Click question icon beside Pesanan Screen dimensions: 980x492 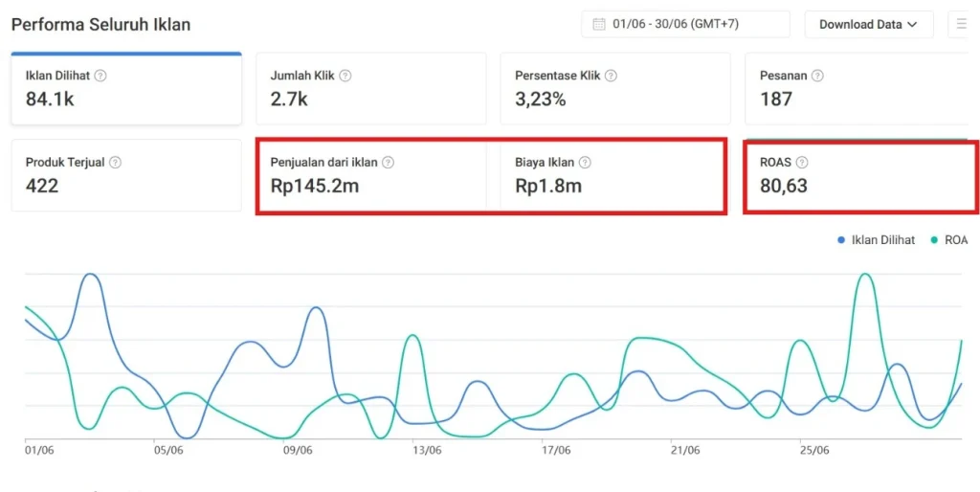coord(817,76)
